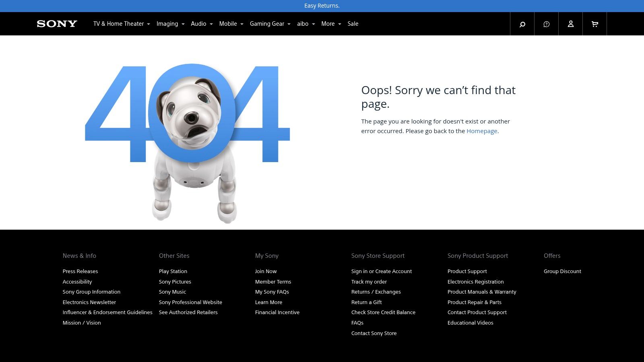Click the Easy Returns banner

click(322, 6)
